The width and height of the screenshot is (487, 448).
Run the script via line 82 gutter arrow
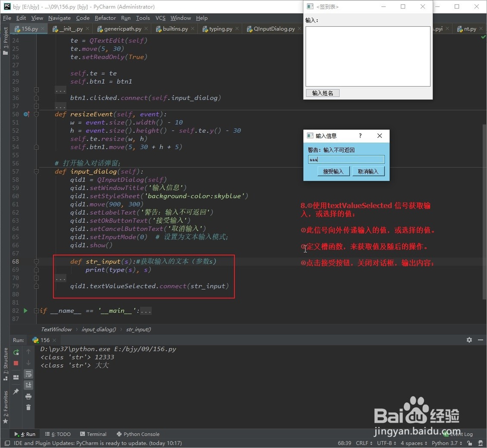(25, 310)
